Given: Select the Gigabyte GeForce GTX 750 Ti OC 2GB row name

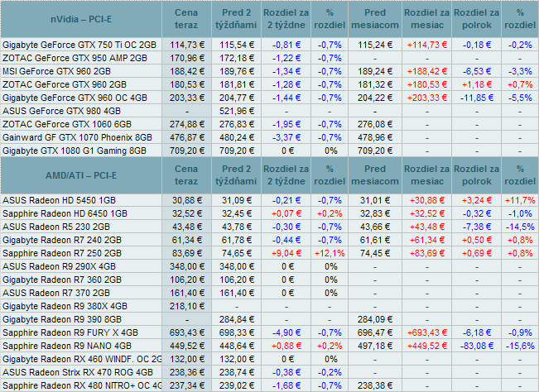Looking at the screenshot, I should coord(79,45).
